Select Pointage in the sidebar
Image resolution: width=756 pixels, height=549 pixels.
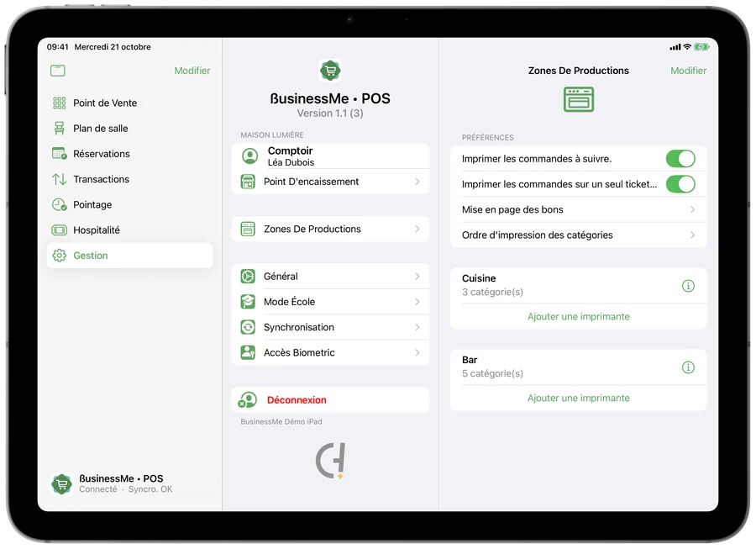coord(129,204)
